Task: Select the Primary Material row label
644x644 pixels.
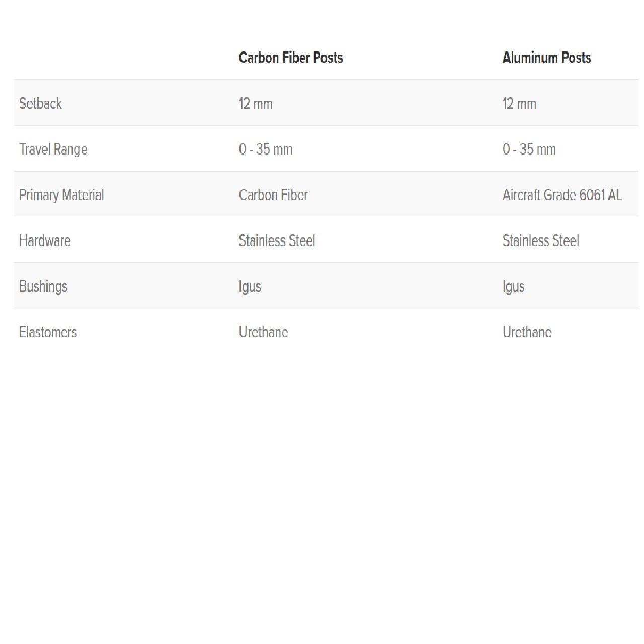Action: (61, 195)
